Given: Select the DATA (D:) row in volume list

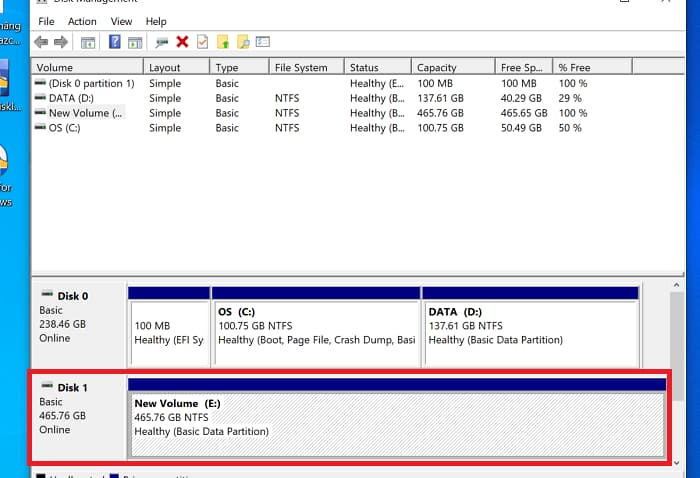Looking at the screenshot, I should [70, 98].
